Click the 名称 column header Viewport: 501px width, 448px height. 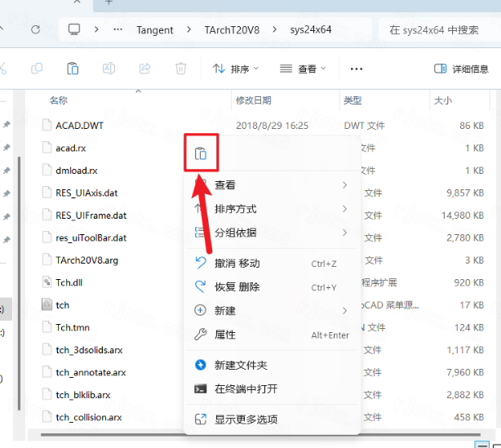(x=59, y=100)
